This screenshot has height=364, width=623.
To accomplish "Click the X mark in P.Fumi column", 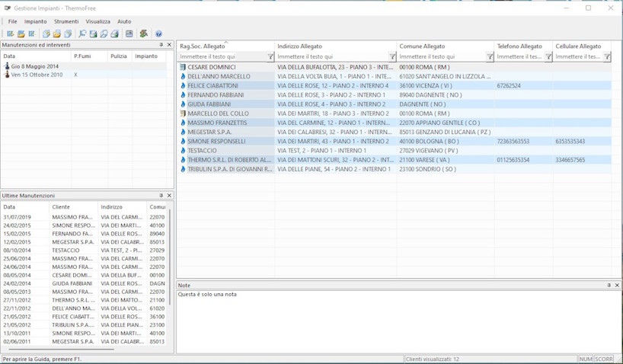I will click(75, 75).
